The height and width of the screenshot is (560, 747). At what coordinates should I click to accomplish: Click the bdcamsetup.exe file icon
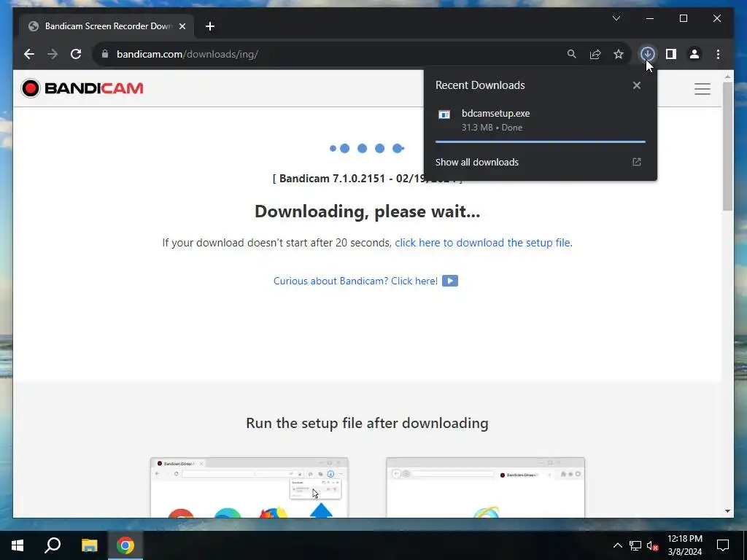[x=444, y=114]
